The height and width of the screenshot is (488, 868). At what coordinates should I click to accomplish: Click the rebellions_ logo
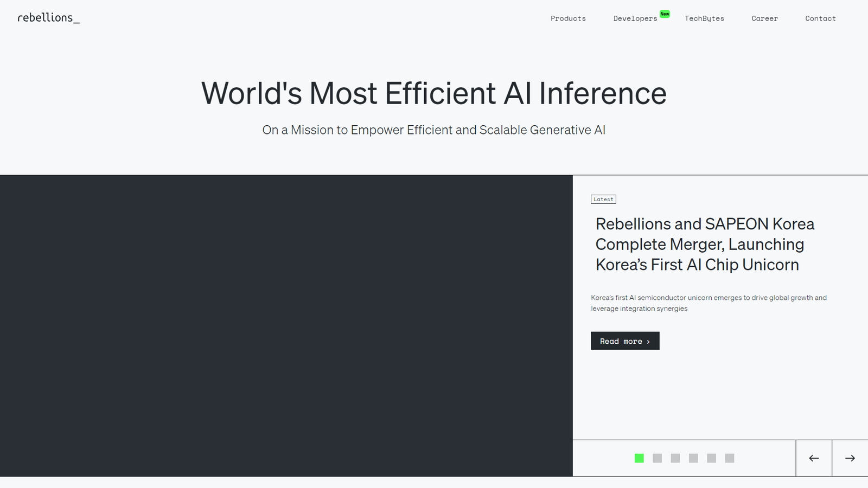click(x=48, y=18)
